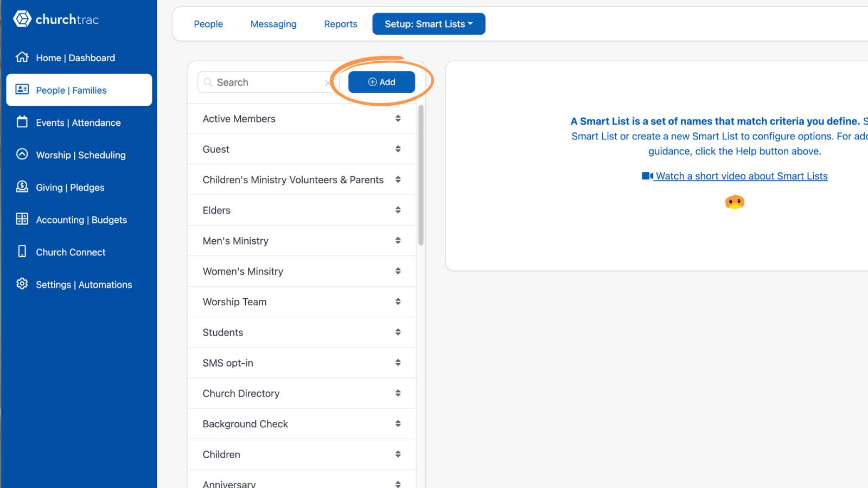Click the sort handle for Students
Screen dimensions: 868x488
398,332
